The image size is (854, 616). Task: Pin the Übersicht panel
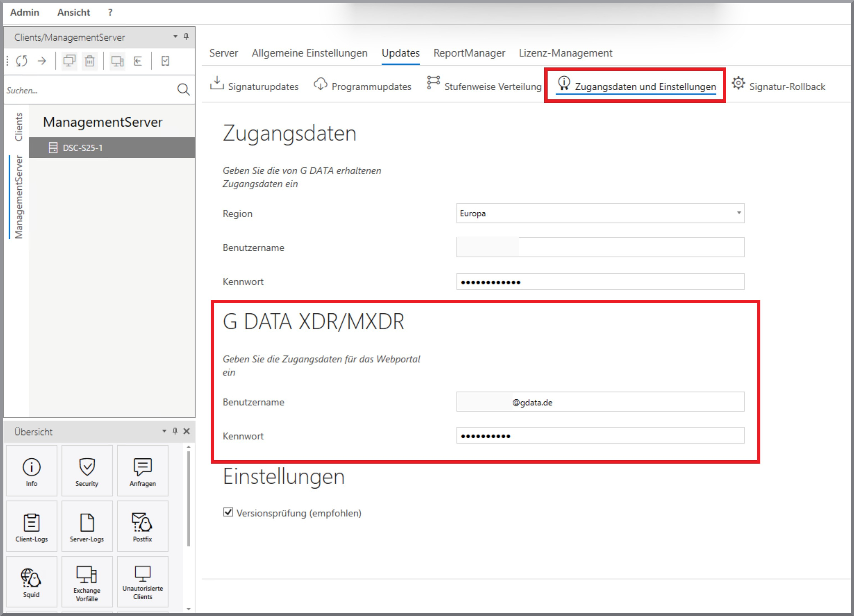tap(175, 431)
